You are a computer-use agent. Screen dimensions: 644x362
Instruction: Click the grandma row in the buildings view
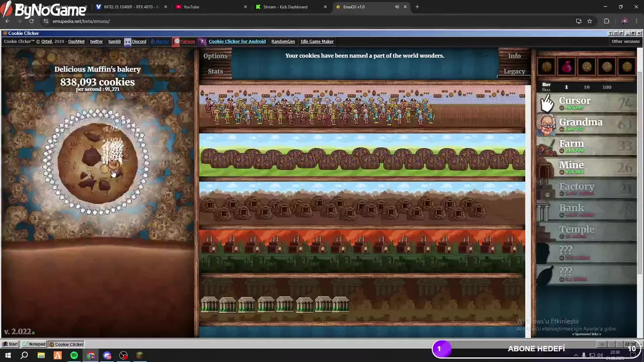coord(362,106)
